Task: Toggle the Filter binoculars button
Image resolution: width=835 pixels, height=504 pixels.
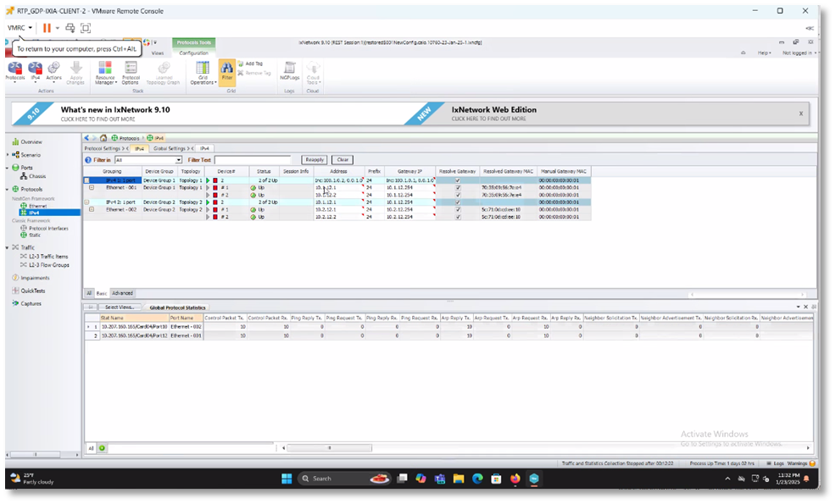Action: 227,71
